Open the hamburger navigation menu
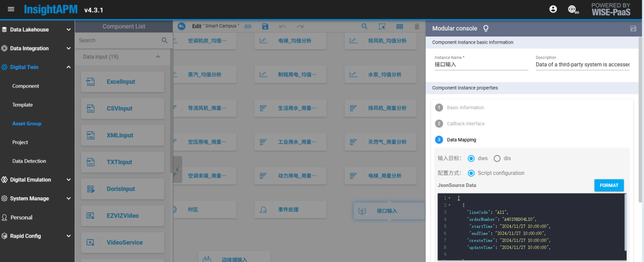The width and height of the screenshot is (644, 262). click(11, 9)
